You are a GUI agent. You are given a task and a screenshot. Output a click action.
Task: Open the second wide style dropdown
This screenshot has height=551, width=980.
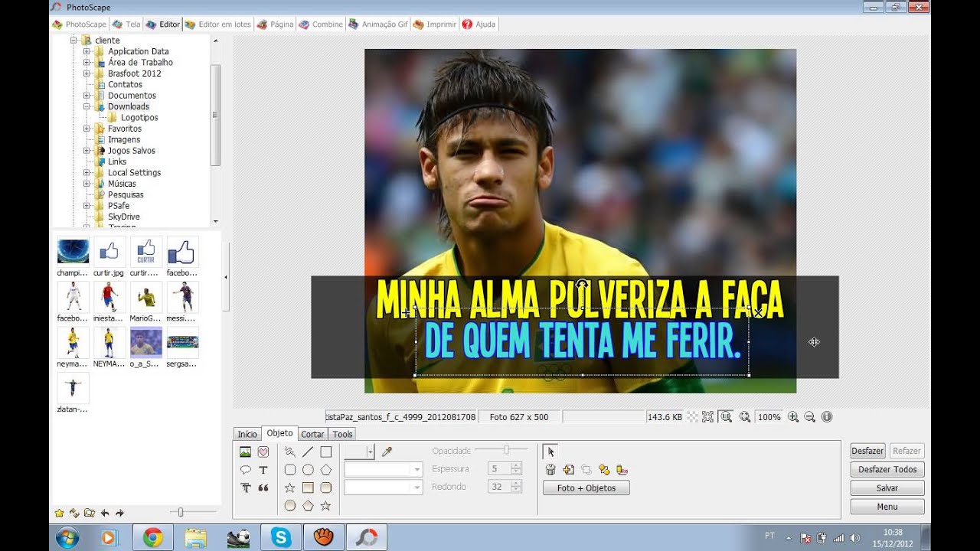point(383,487)
